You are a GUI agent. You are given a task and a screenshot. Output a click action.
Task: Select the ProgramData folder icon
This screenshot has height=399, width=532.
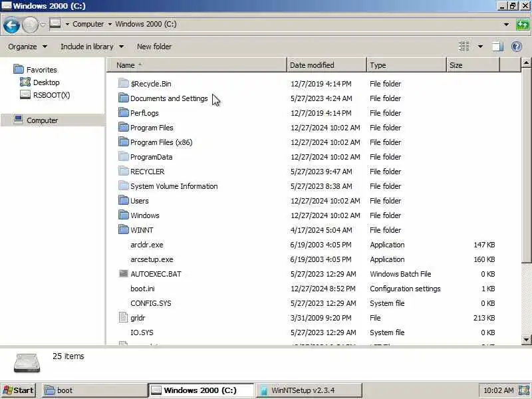click(x=124, y=156)
